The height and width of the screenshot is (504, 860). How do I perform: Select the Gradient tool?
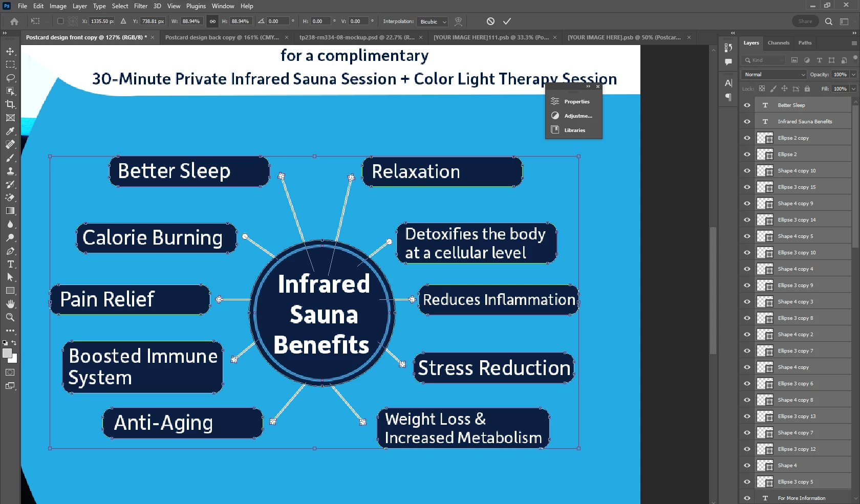click(10, 211)
